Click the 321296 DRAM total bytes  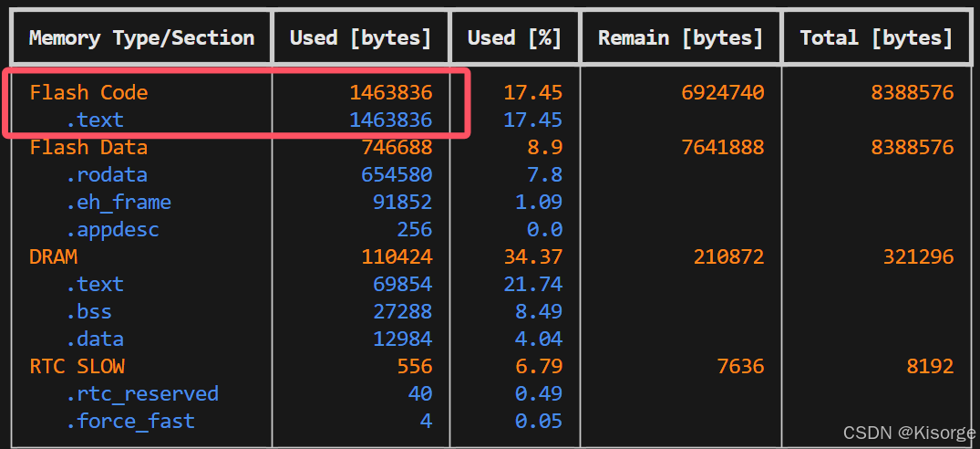pyautogui.click(x=919, y=256)
